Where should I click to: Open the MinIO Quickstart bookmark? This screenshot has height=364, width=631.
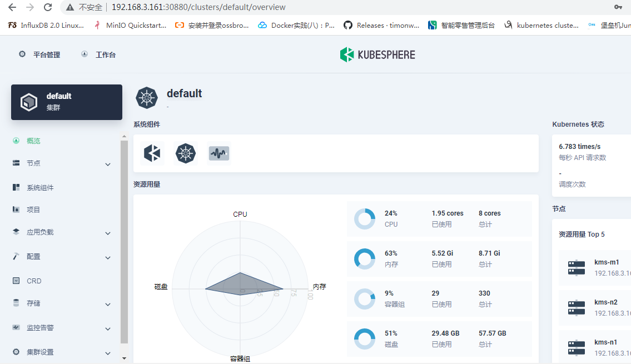pyautogui.click(x=131, y=26)
